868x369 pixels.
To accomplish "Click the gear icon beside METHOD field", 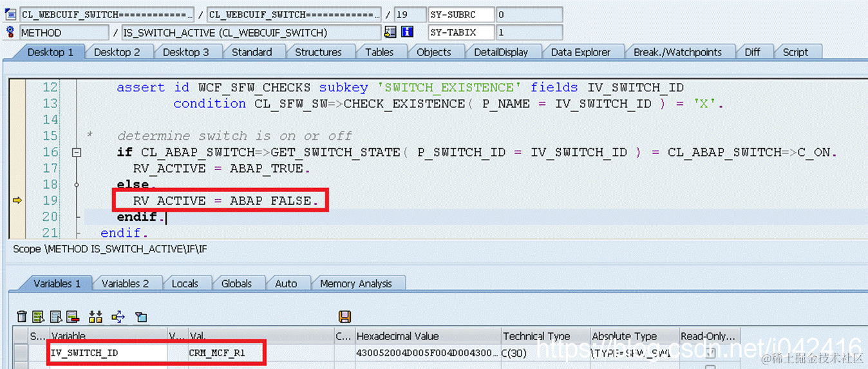I will pos(10,32).
